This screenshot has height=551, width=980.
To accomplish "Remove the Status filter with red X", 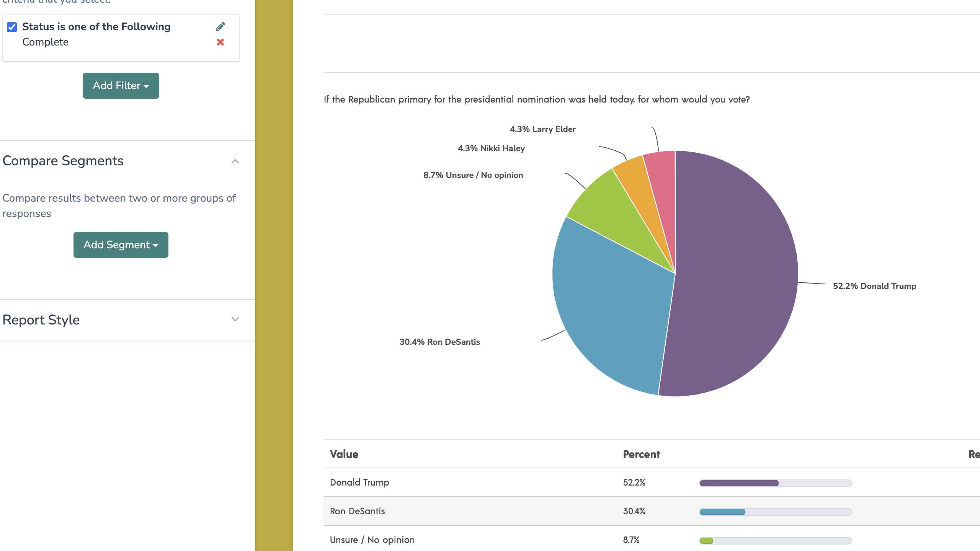I will [x=220, y=42].
